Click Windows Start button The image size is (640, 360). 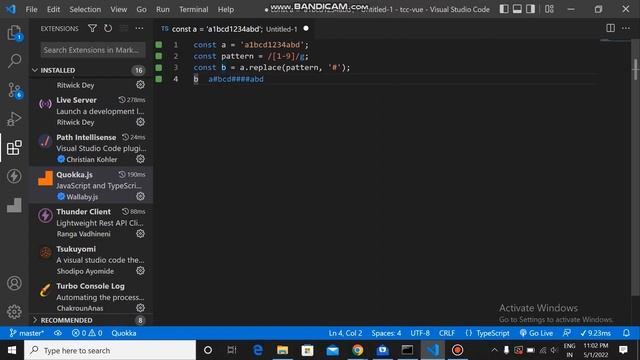pos(12,350)
